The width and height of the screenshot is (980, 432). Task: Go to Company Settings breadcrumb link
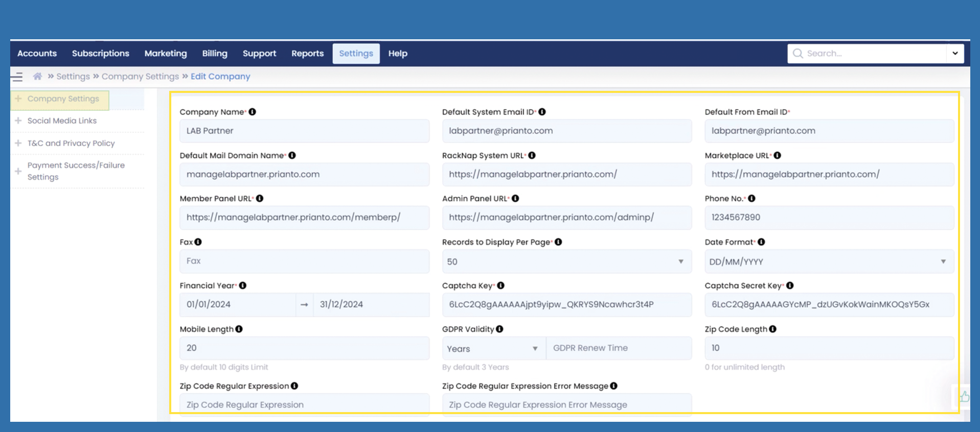coord(140,77)
